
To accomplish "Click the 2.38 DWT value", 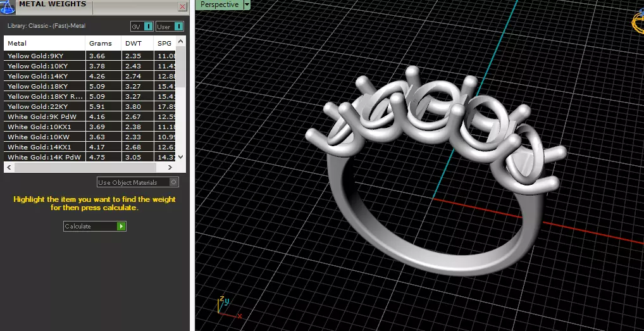I will (x=133, y=127).
